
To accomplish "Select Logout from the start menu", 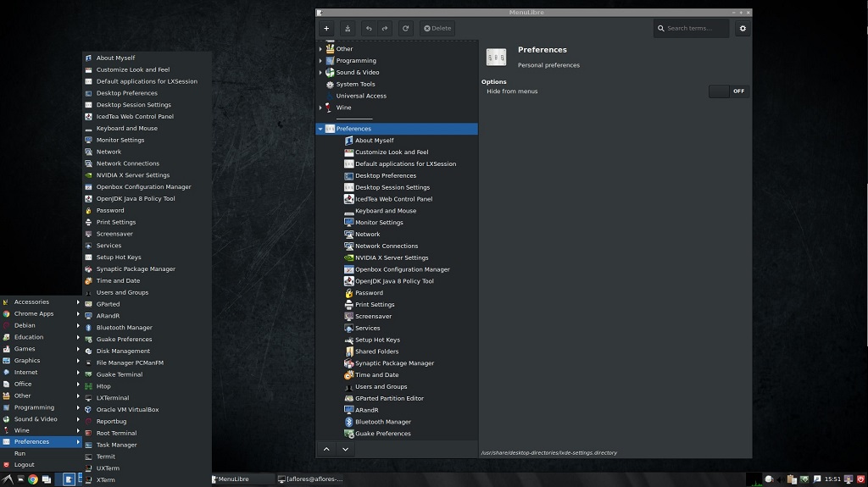I will [x=25, y=464].
